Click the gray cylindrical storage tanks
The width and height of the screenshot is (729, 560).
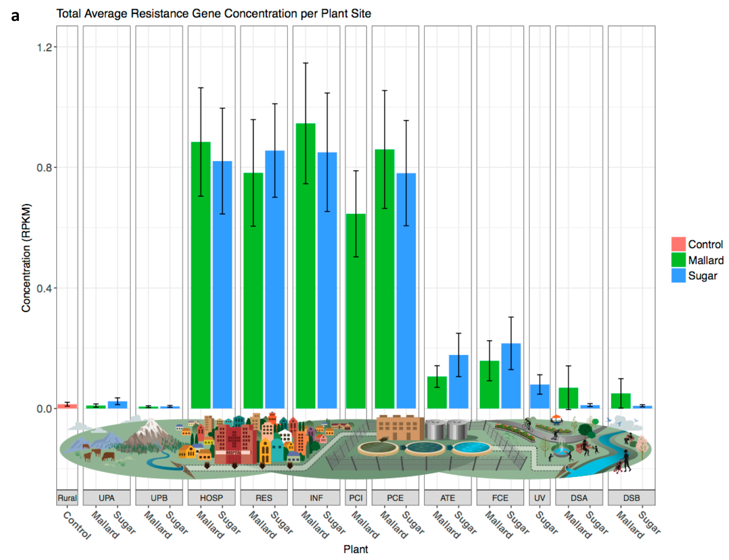(446, 430)
